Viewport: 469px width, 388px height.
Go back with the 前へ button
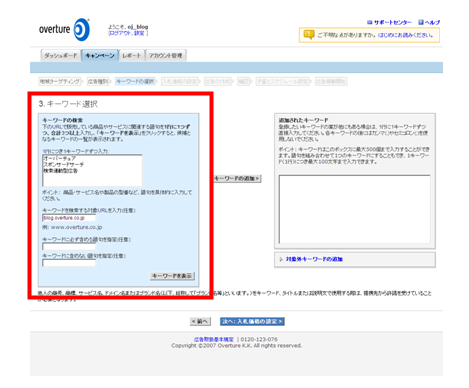coord(200,321)
